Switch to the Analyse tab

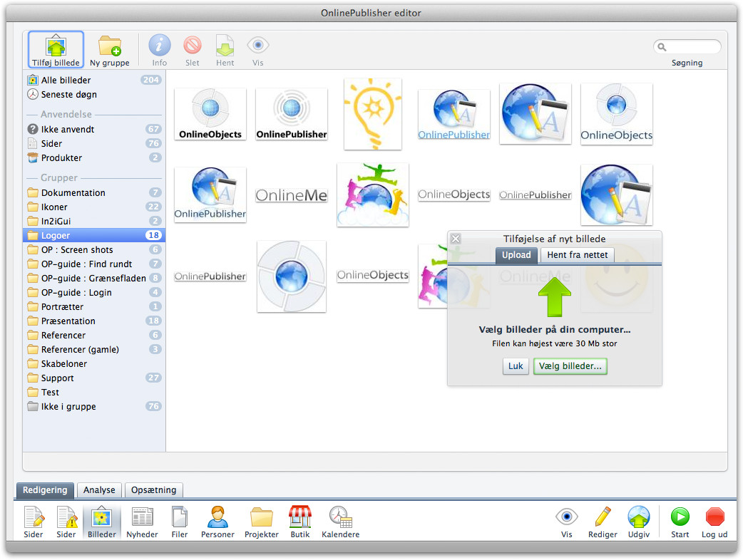click(x=99, y=490)
